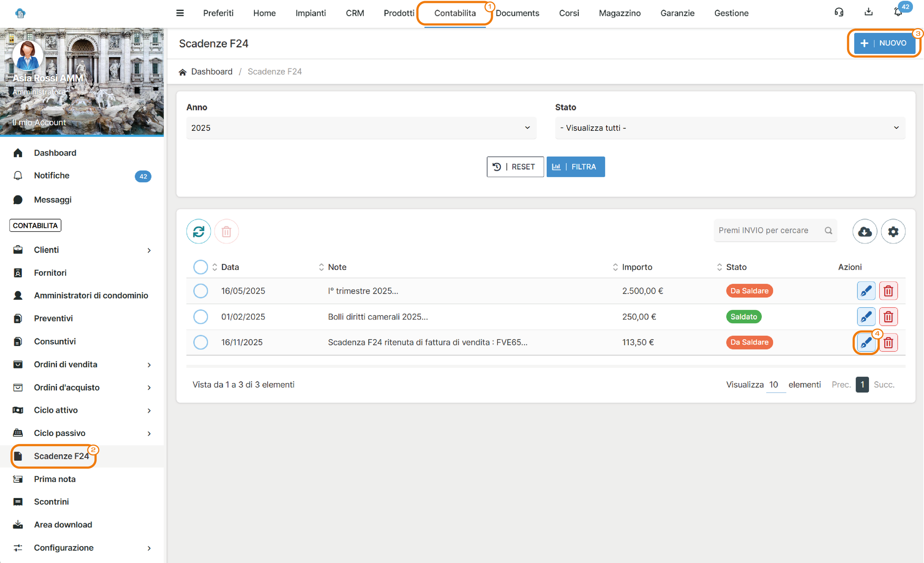Click top bar download icon
Screen dimensions: 924x563
[868, 12]
